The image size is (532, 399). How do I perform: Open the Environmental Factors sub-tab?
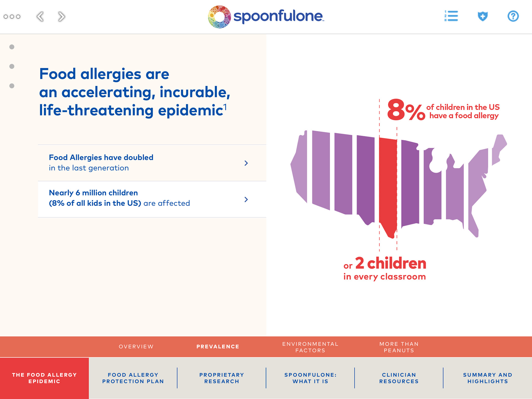(310, 347)
